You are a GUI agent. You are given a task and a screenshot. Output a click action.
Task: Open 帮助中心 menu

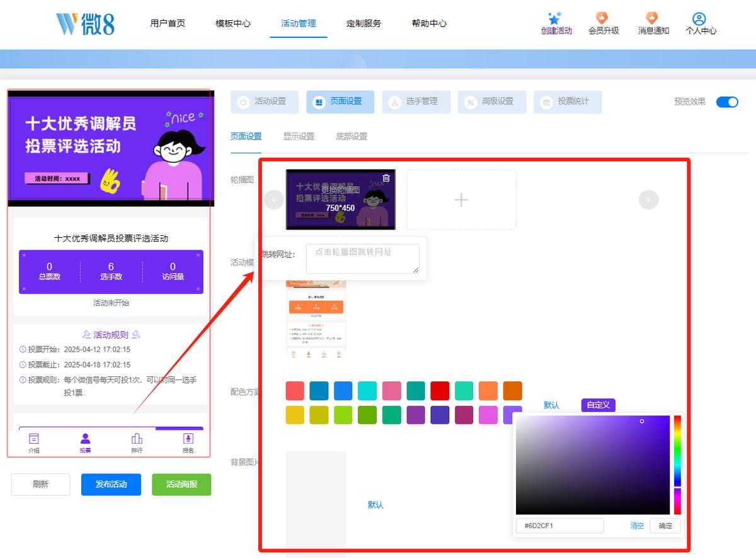coord(429,23)
